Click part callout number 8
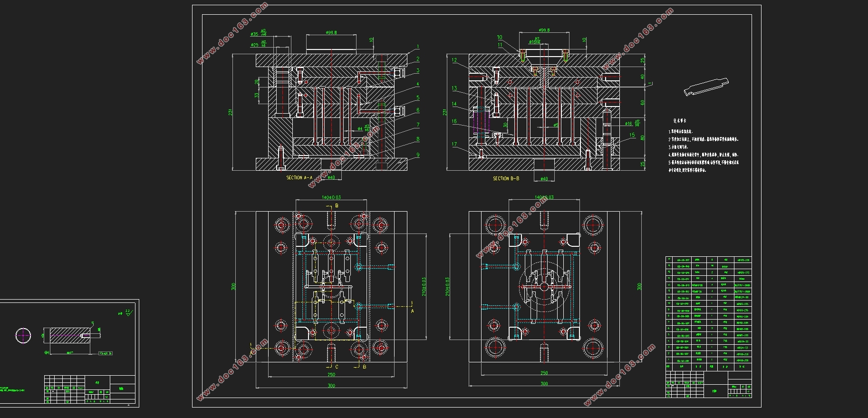The width and height of the screenshot is (868, 418). [417, 139]
